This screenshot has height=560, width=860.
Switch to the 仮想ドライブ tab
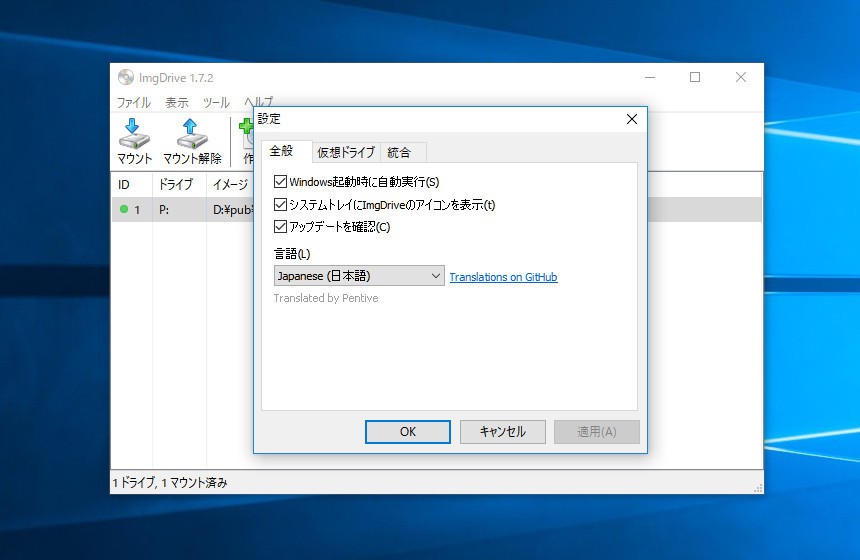[x=346, y=152]
